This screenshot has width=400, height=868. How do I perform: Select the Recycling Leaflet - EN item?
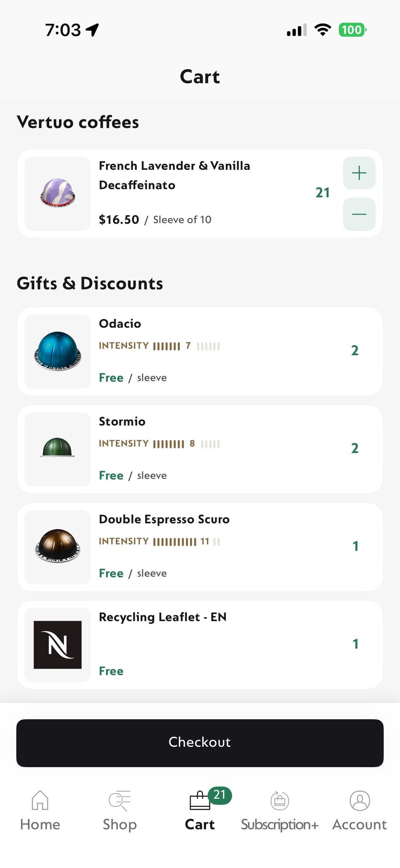(x=163, y=617)
